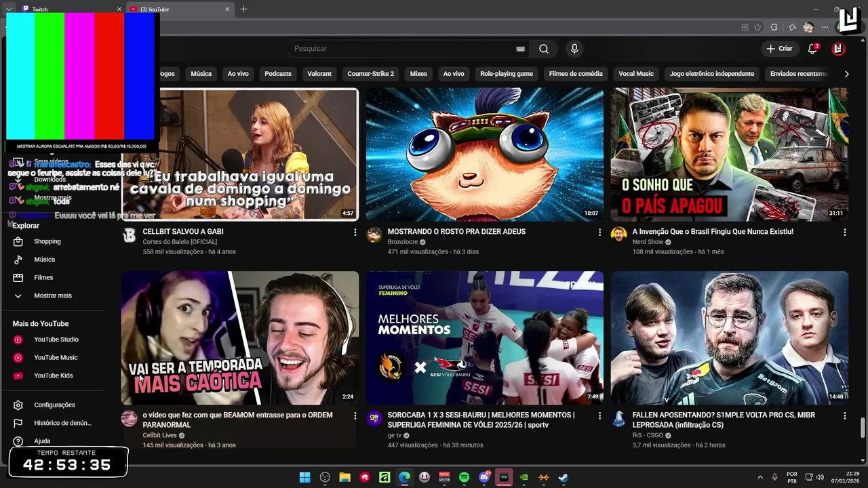
Task: Click the Criar button
Action: pos(780,49)
